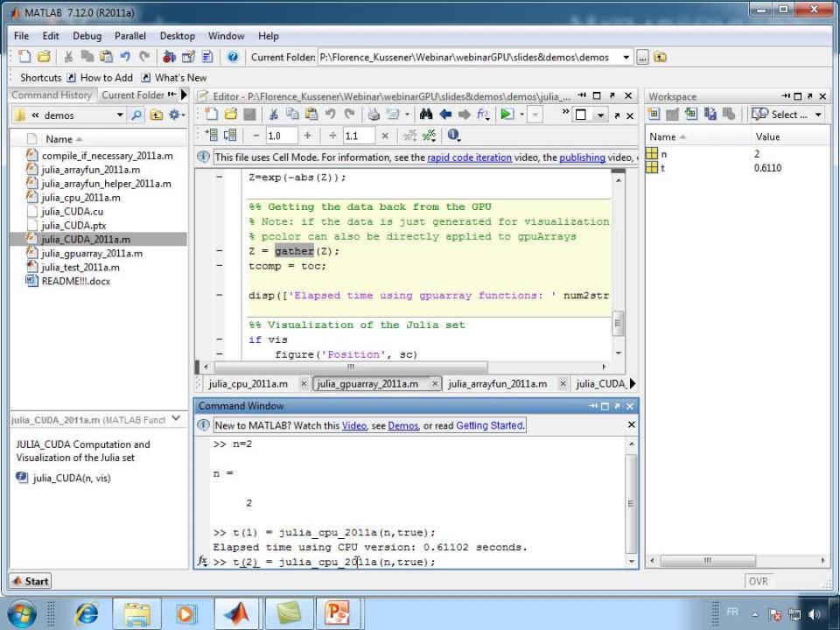This screenshot has width=840, height=630.
Task: Click Evaluate cell icon in cell toolbar
Action: tap(212, 135)
